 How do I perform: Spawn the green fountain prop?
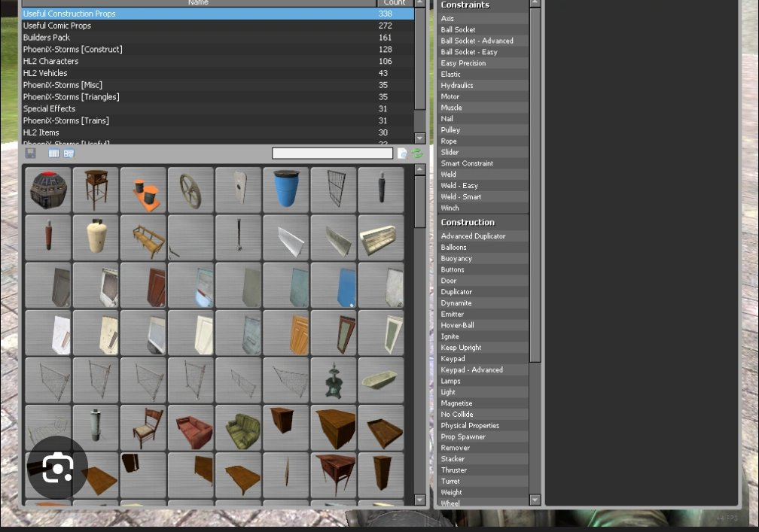coord(334,380)
